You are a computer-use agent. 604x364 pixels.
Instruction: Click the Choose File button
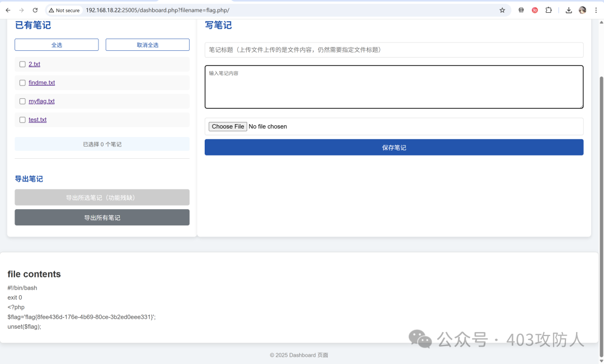228,126
